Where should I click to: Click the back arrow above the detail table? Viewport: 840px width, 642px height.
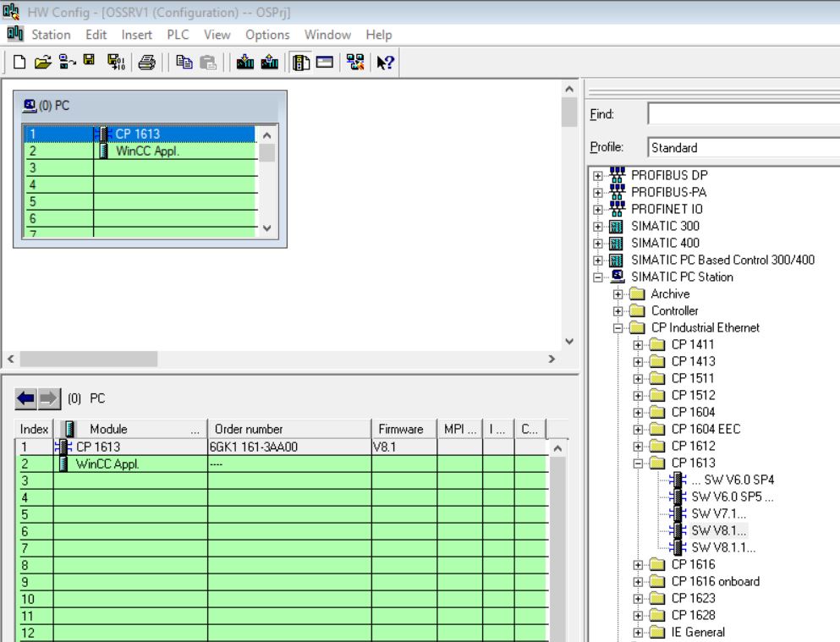(25, 398)
